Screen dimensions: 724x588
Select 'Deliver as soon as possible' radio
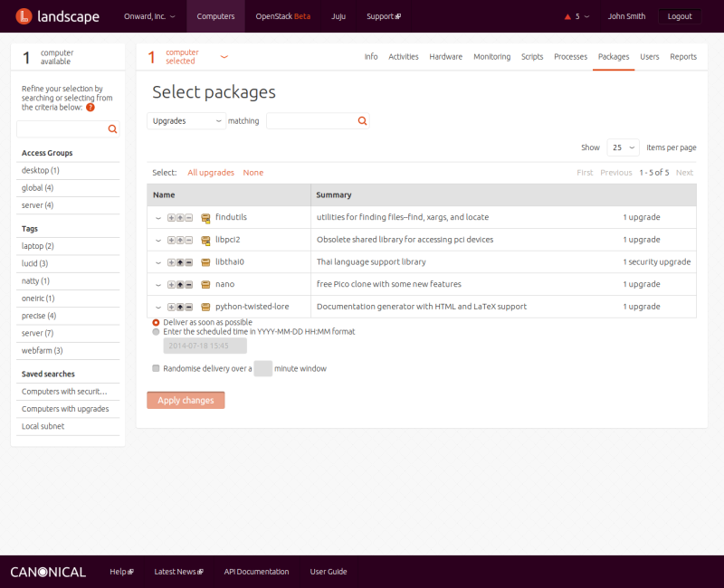157,322
